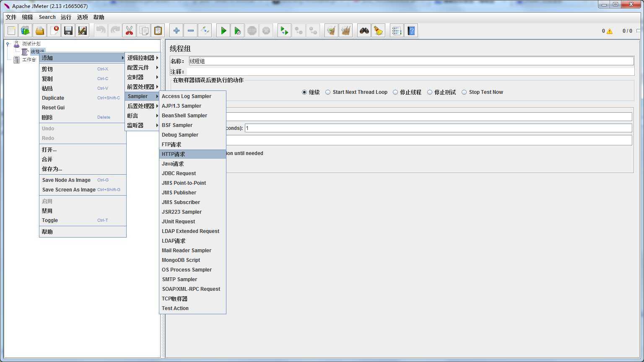Click the Paste clipboard icon
644x362 pixels.
pos(158,31)
